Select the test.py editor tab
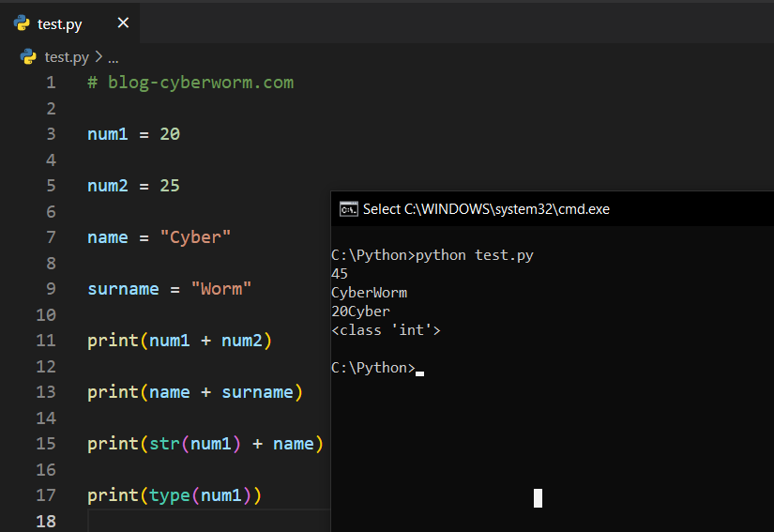The image size is (774, 532). [x=60, y=24]
